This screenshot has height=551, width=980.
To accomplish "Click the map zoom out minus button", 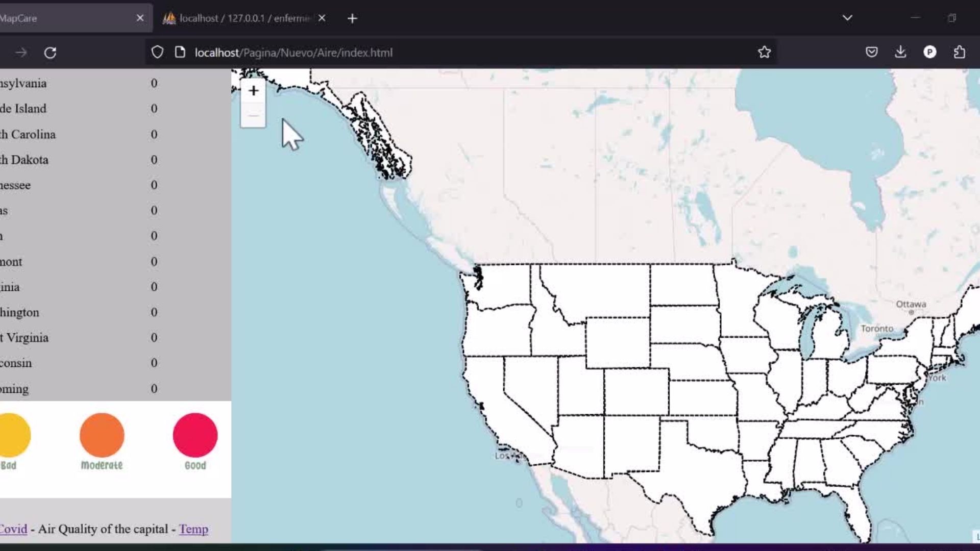I will [253, 116].
